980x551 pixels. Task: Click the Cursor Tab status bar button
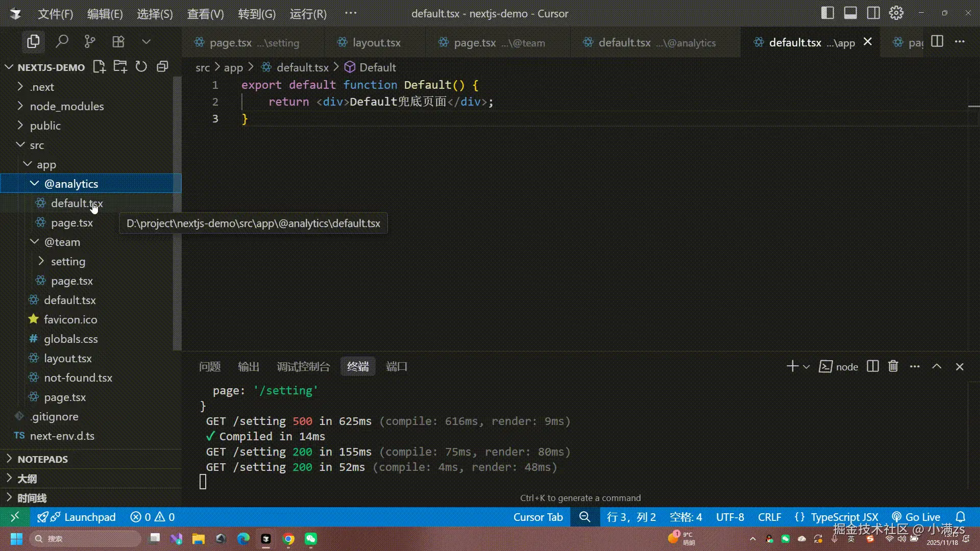point(538,517)
